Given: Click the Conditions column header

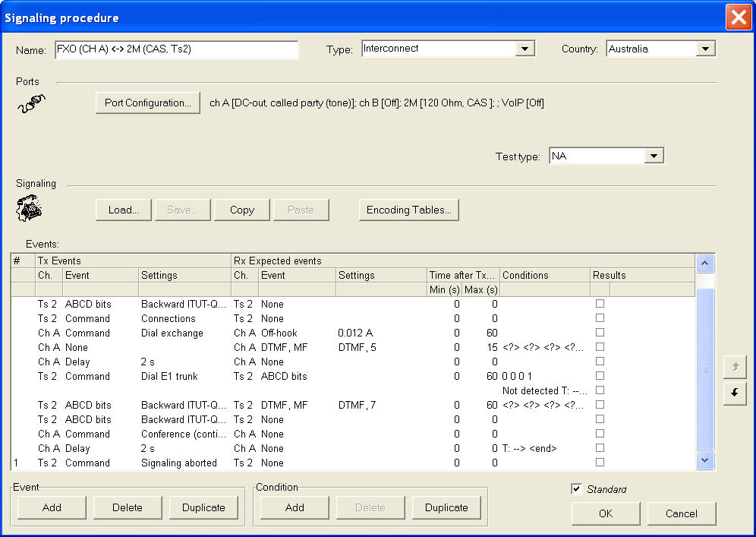Looking at the screenshot, I should (544, 275).
